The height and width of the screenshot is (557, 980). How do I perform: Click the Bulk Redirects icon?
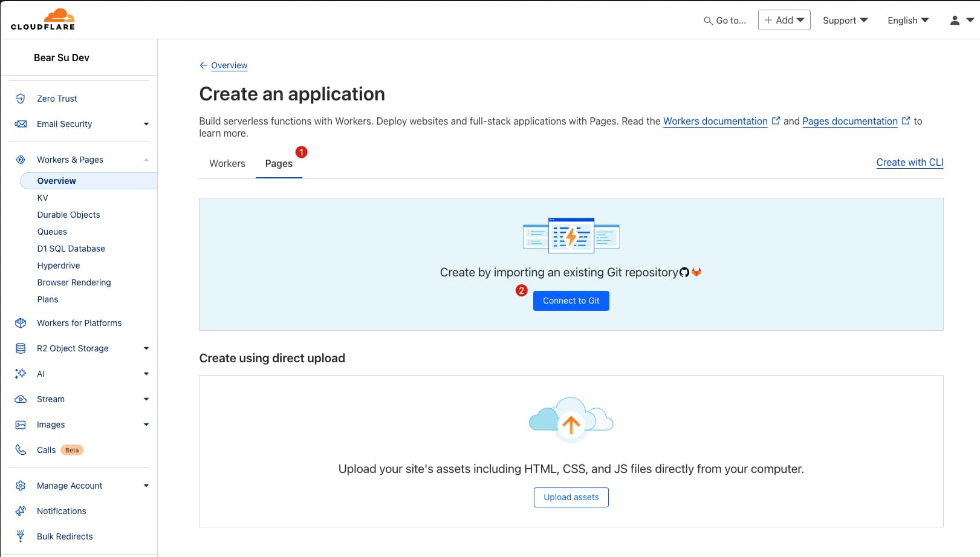point(21,536)
